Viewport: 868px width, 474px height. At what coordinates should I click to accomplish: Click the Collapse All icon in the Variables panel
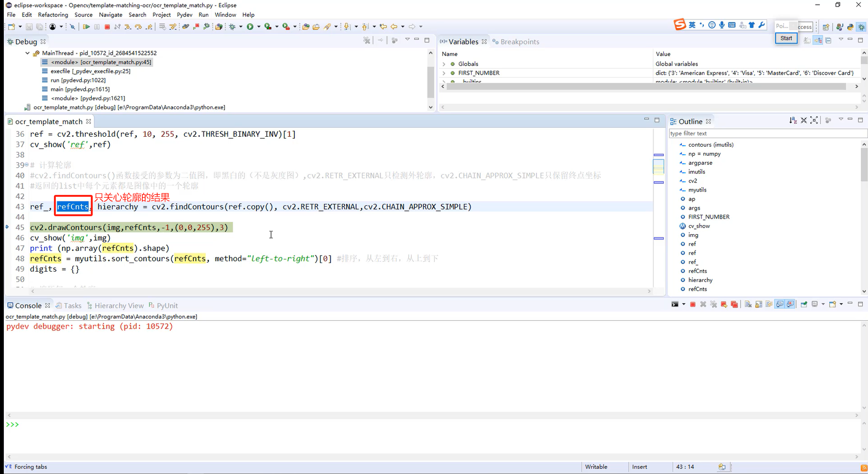click(x=828, y=41)
